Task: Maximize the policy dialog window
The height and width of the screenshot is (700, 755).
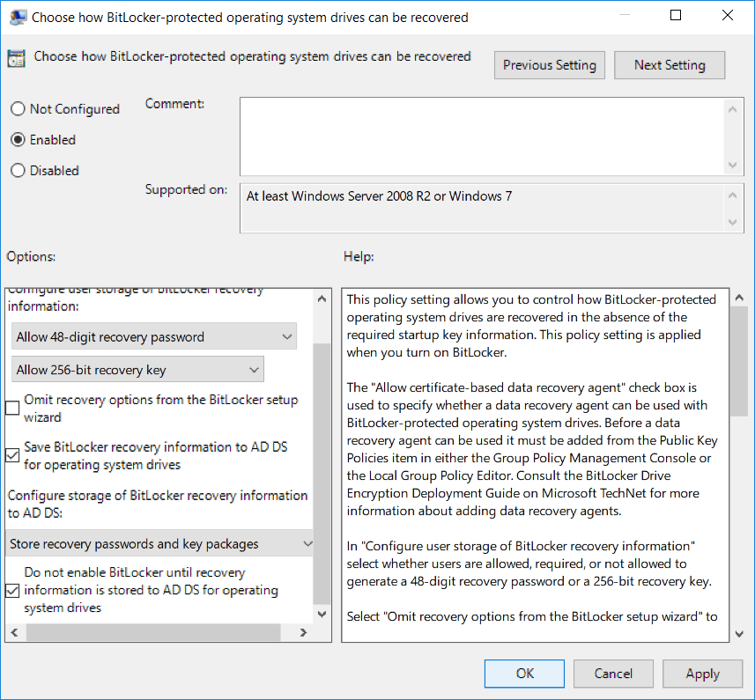Action: (676, 15)
